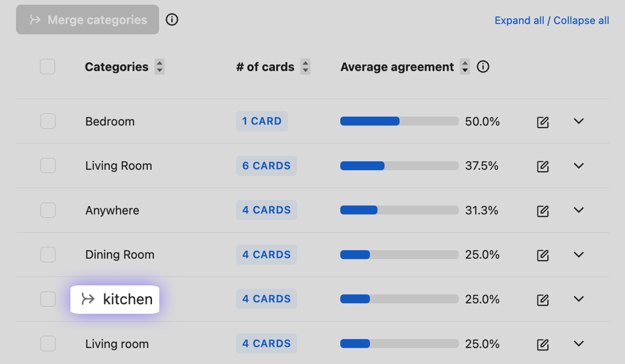
Task: Edit the Anywhere category
Action: (x=542, y=211)
